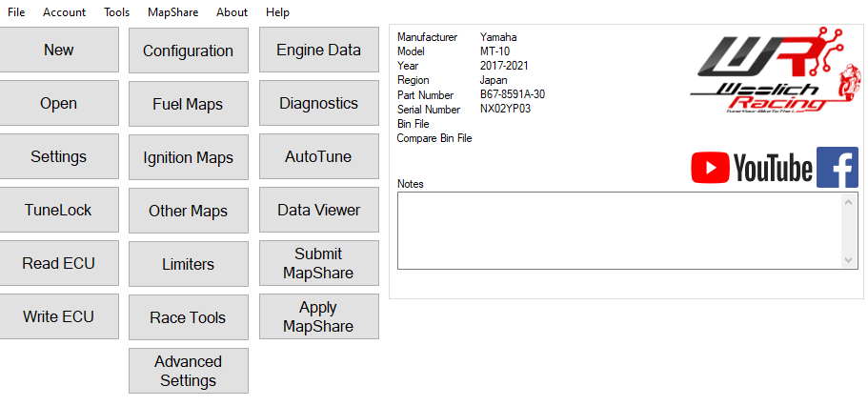Open Ignition Maps
868x406 pixels.
click(188, 157)
